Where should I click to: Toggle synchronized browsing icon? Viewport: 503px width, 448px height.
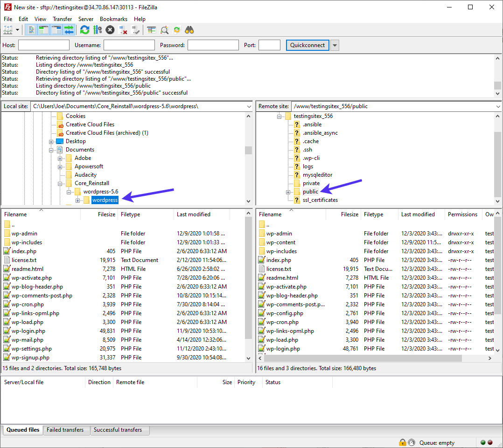pos(177,30)
